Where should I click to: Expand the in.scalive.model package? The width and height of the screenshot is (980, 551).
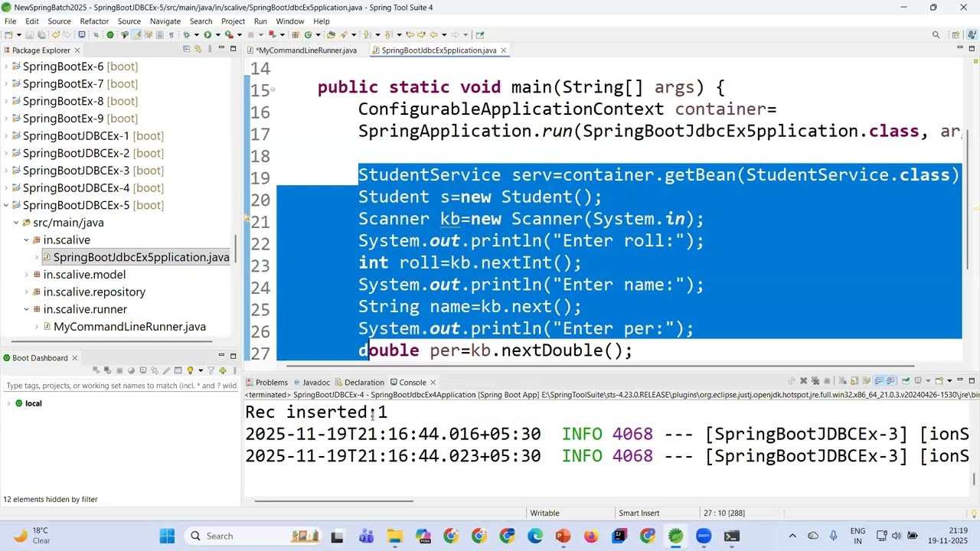click(x=26, y=275)
